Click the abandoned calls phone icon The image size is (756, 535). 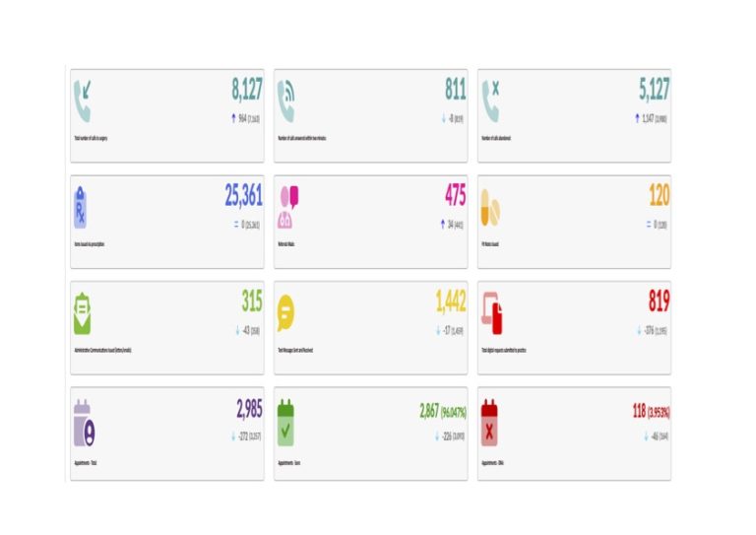pyautogui.click(x=490, y=100)
